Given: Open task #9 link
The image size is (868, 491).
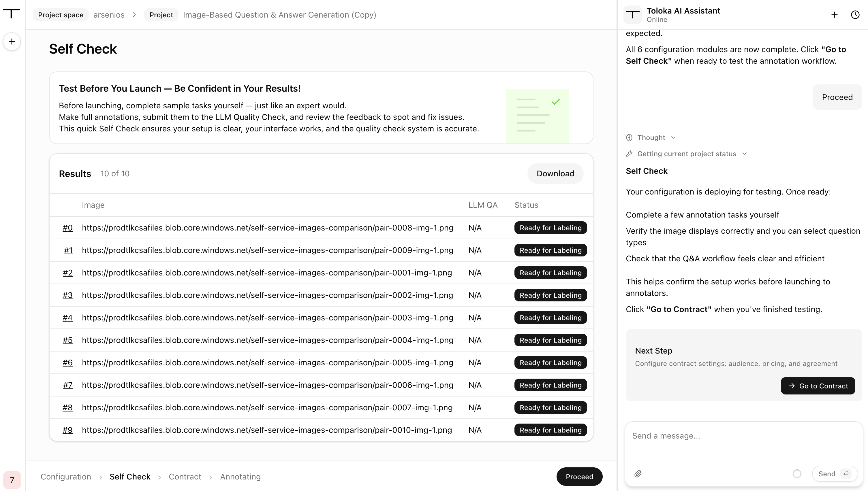Looking at the screenshot, I should click(x=67, y=430).
